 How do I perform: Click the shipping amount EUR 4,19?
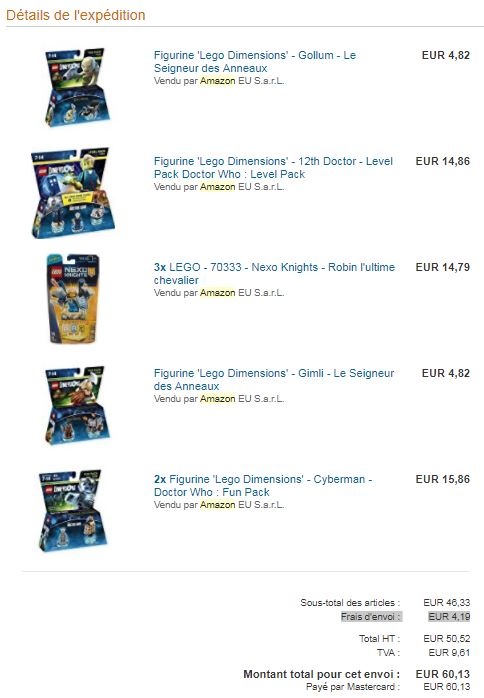tap(449, 617)
